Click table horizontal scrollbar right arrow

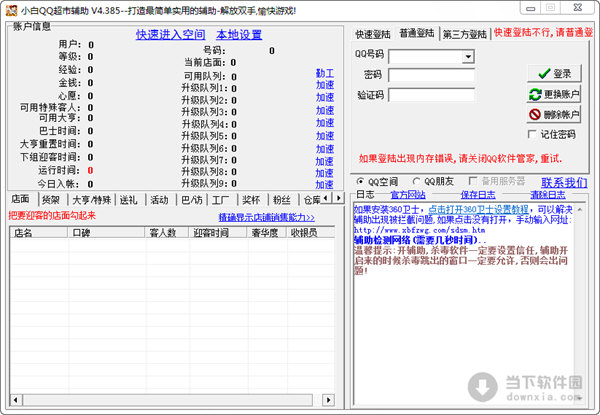(328, 400)
